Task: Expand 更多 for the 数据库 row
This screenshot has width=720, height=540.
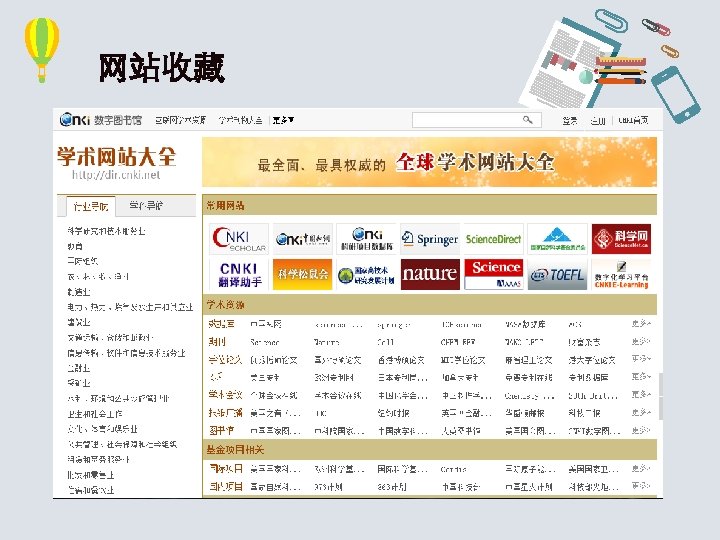Action: (x=641, y=324)
